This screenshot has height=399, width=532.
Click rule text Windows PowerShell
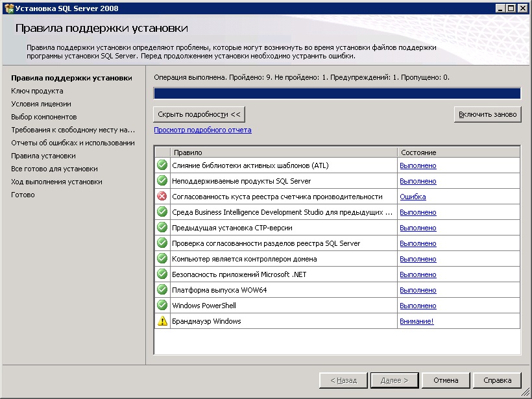click(x=204, y=306)
